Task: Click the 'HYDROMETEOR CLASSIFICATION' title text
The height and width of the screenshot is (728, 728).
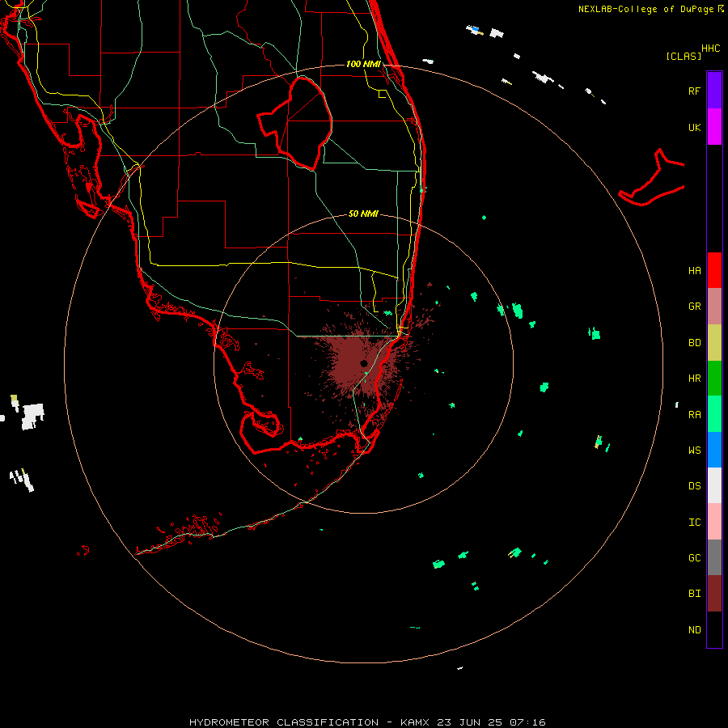Action: pos(284,722)
